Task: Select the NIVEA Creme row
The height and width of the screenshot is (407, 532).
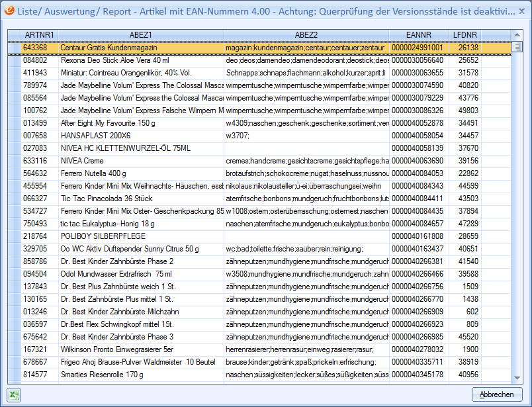Action: pos(140,161)
